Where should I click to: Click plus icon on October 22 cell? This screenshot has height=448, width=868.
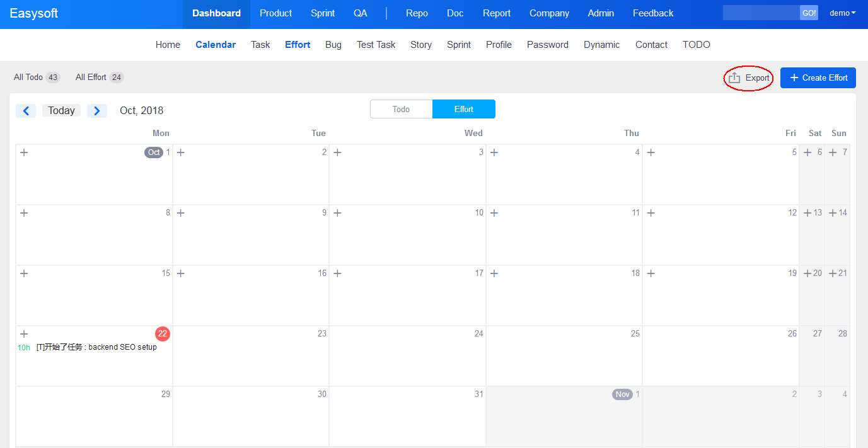pyautogui.click(x=24, y=334)
